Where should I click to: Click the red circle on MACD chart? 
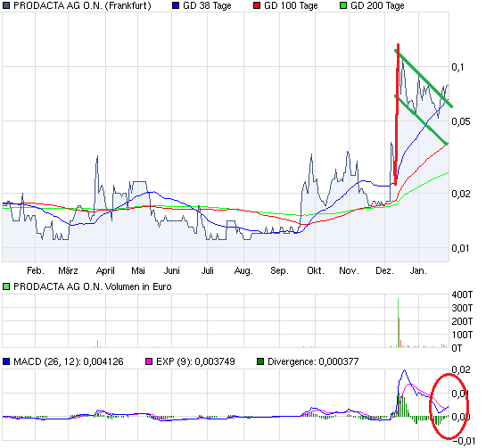449,406
